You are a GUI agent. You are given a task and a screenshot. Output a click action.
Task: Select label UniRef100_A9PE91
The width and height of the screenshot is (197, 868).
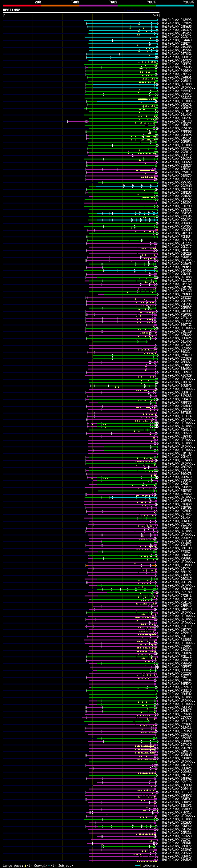click(177, 64)
